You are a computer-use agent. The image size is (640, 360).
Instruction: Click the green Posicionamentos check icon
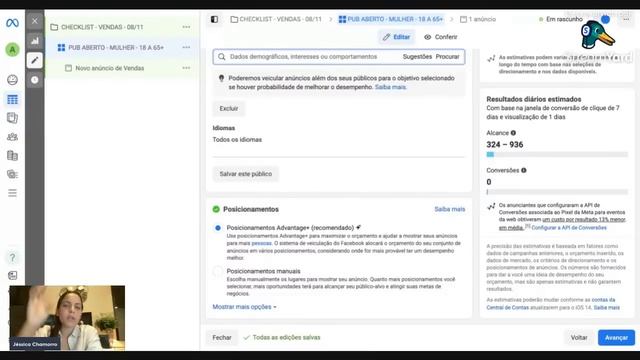[x=216, y=209]
